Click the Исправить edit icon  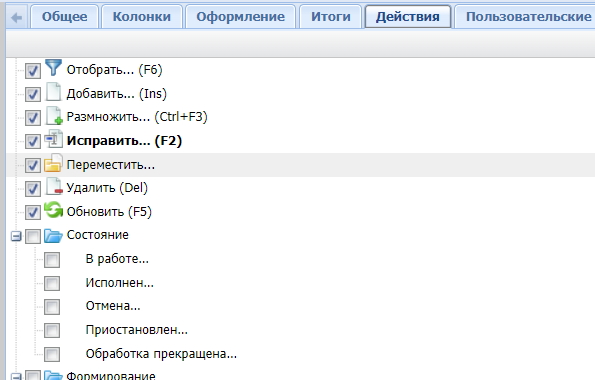coord(53,139)
